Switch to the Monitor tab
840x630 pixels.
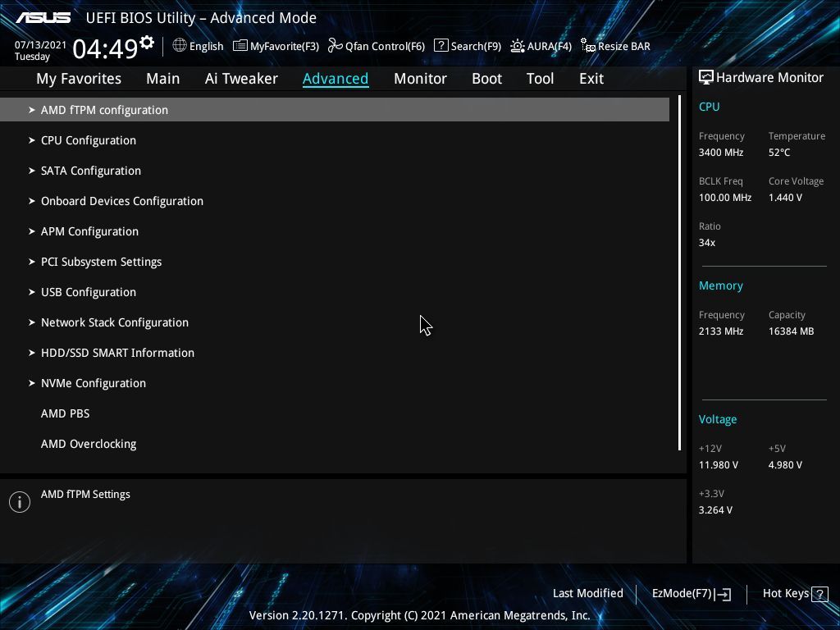point(420,79)
